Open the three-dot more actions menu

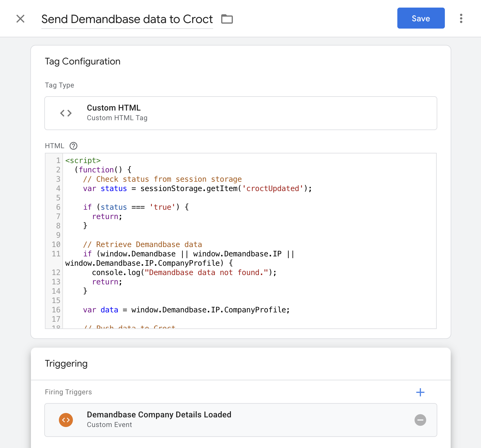461,18
